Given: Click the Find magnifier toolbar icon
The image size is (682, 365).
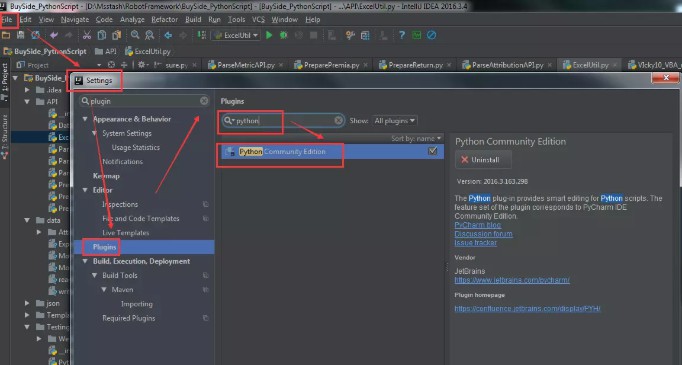Looking at the screenshot, I should pyautogui.click(x=135, y=35).
